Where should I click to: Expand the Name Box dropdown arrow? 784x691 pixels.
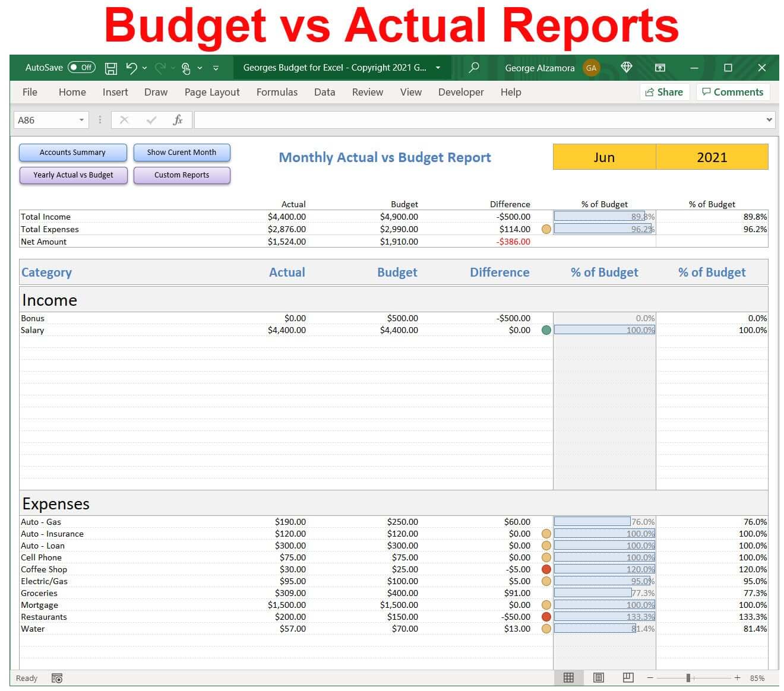[81, 120]
